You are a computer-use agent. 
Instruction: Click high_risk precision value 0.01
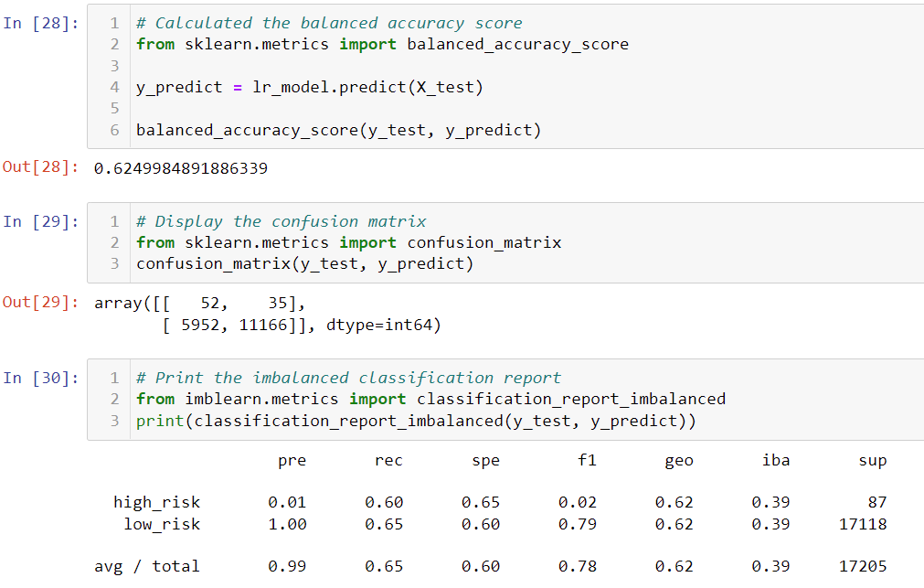coord(288,502)
